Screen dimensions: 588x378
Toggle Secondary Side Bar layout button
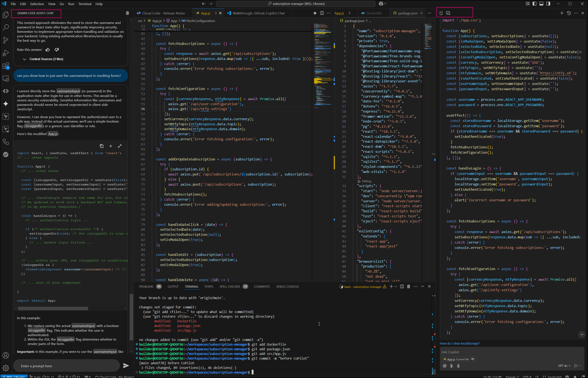tap(548, 4)
